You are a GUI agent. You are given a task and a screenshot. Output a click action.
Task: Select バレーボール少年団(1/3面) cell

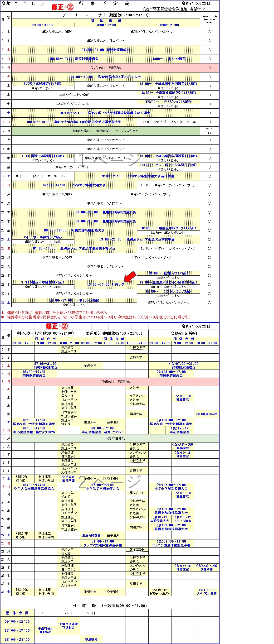point(168,165)
